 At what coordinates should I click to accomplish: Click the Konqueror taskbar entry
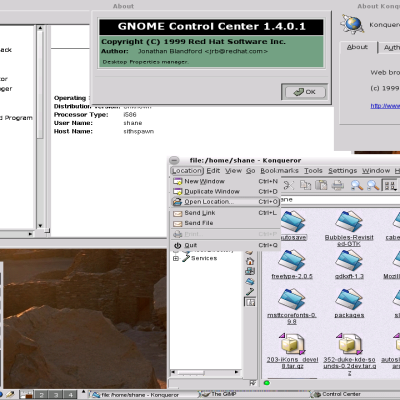pos(142,395)
